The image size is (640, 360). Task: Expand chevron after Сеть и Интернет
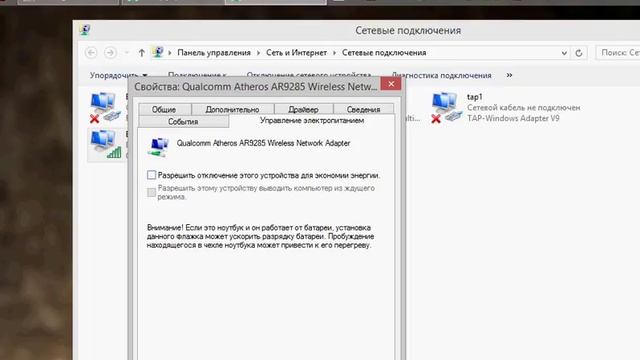(x=334, y=53)
